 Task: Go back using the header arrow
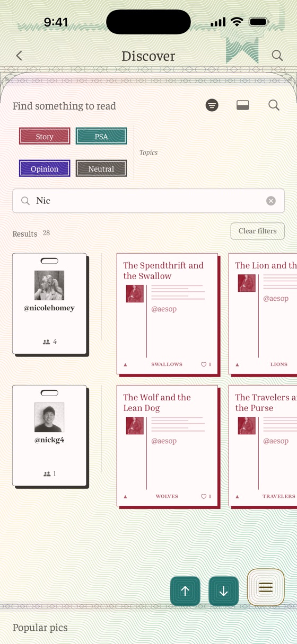[x=19, y=55]
